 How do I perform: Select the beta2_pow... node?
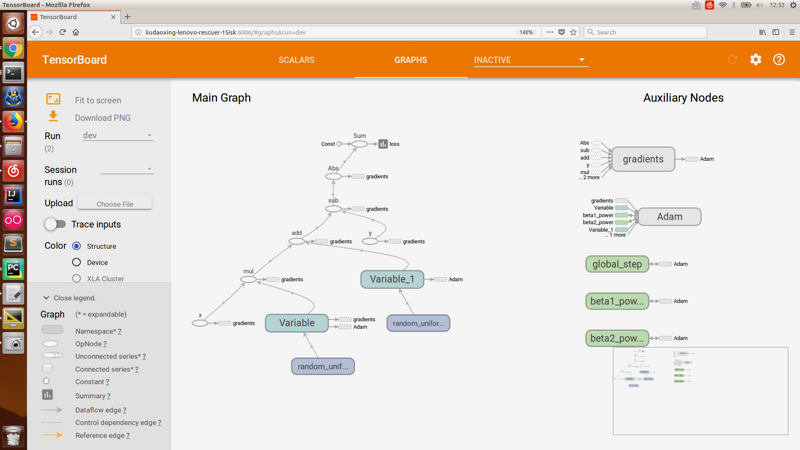[617, 338]
